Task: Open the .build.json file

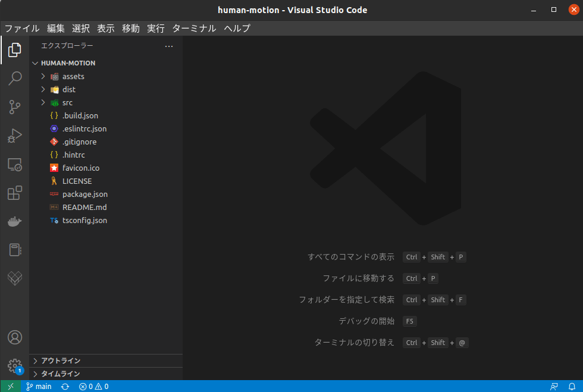Action: 106,115
